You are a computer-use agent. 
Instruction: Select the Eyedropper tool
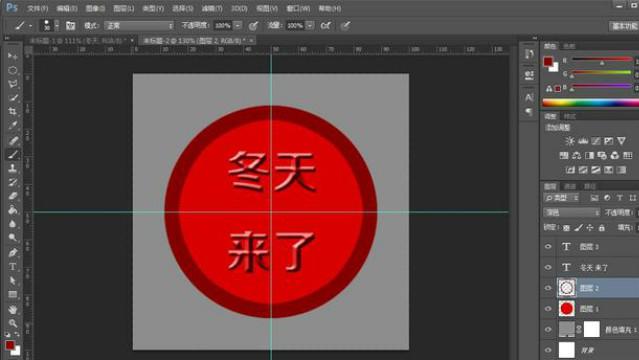coord(13,126)
